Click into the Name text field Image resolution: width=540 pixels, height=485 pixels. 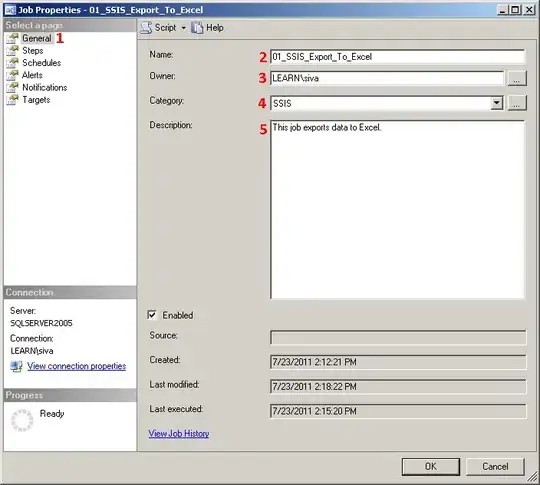397,57
